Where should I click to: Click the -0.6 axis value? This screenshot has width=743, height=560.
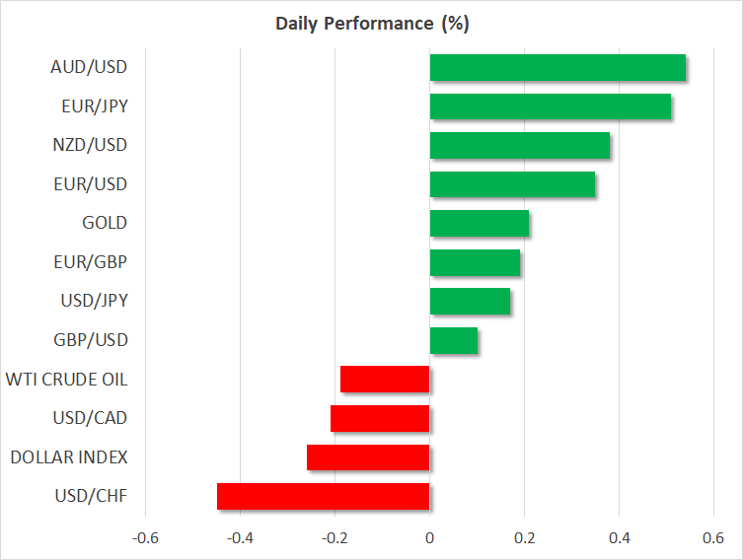[145, 537]
